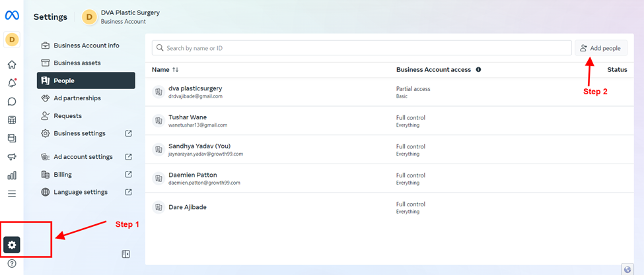Open the inbox chat bubble icon

point(12,102)
